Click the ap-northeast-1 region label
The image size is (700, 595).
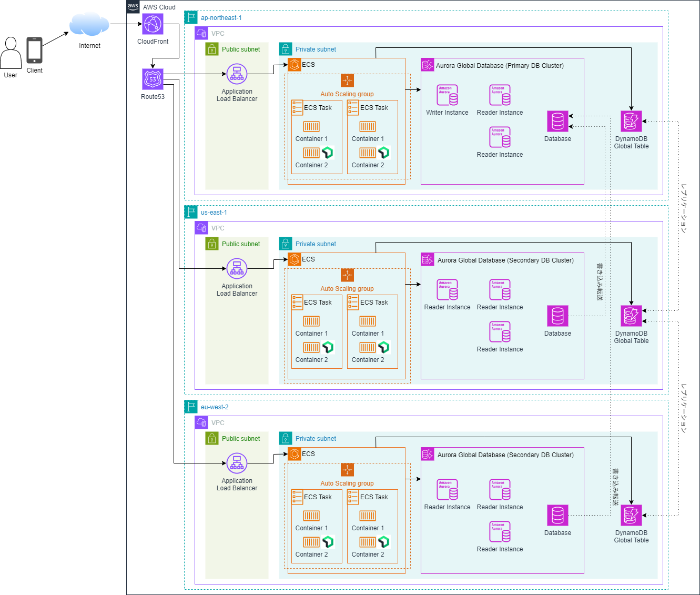point(221,18)
